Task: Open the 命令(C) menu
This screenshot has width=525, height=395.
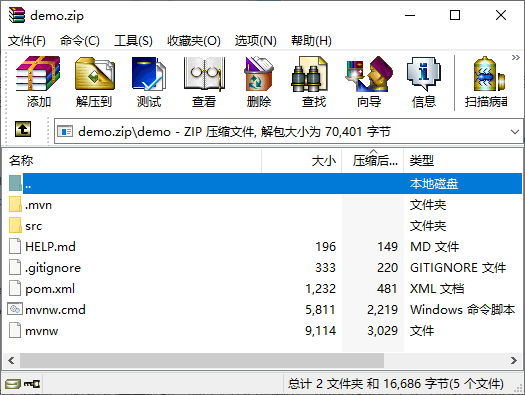Action: point(80,41)
